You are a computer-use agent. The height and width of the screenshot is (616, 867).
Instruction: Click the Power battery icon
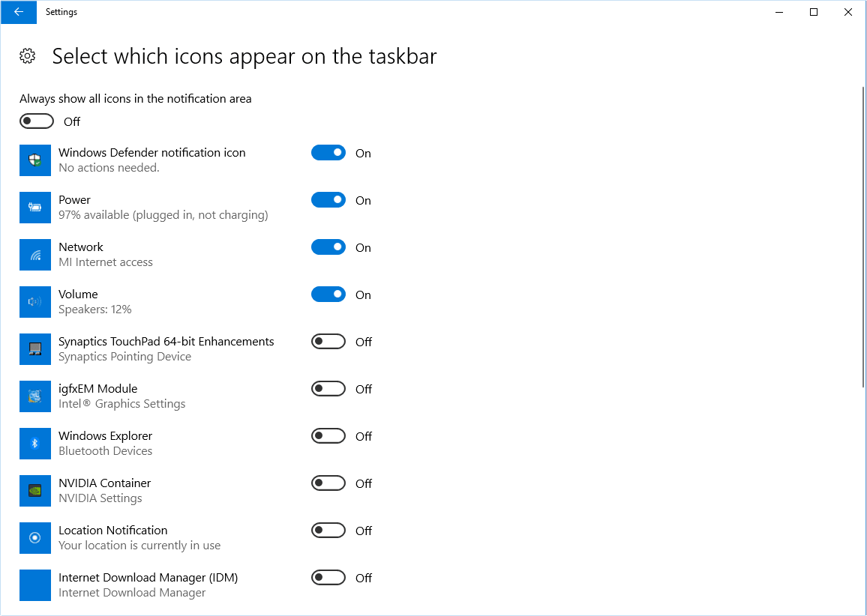(x=34, y=208)
